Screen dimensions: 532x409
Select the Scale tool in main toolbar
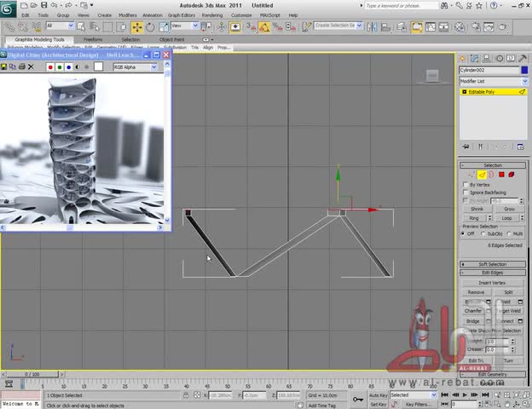[164, 27]
